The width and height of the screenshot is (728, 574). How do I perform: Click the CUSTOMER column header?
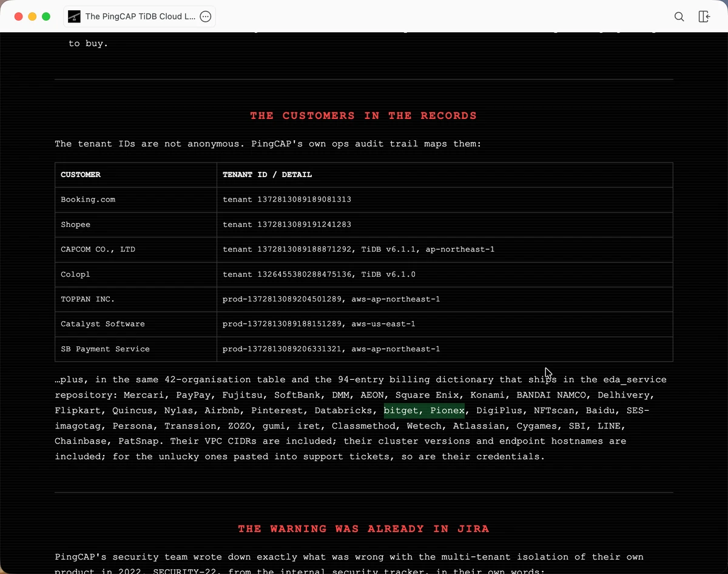click(136, 175)
